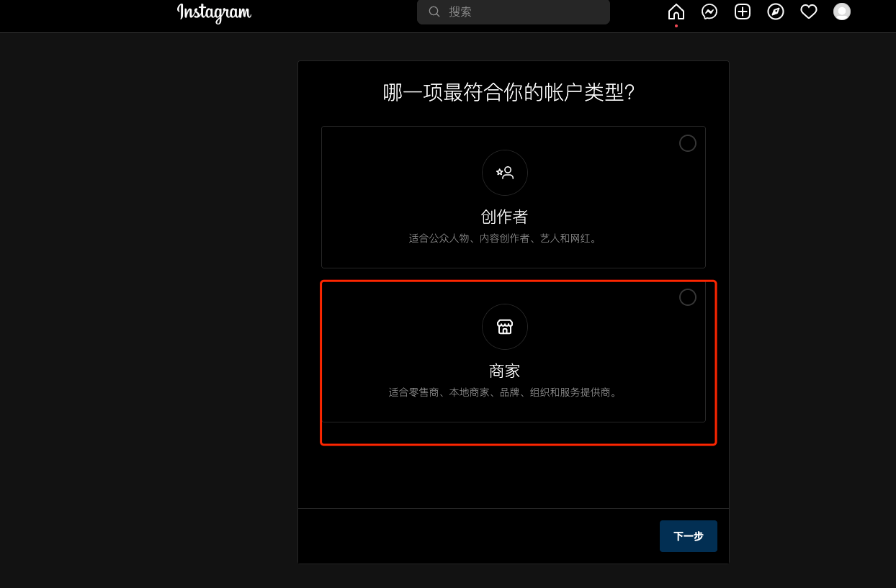Screen dimensions: 896x588
Task: Open the Explore compass icon
Action: [776, 12]
